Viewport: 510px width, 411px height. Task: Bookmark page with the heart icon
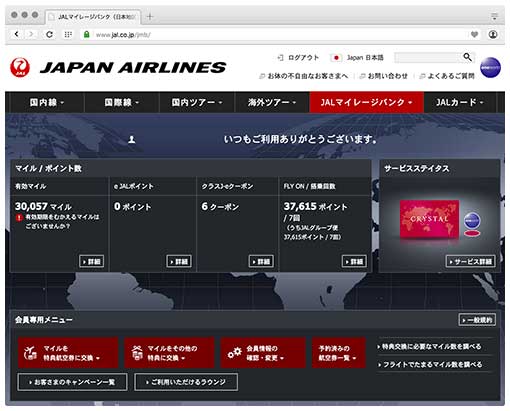(x=474, y=34)
